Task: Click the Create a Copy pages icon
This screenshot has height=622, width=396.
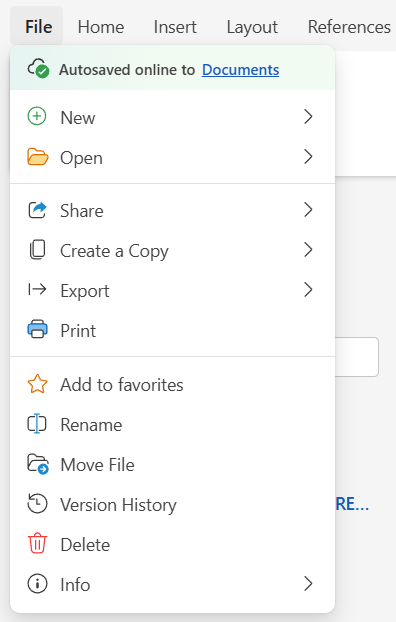Action: tap(37, 250)
